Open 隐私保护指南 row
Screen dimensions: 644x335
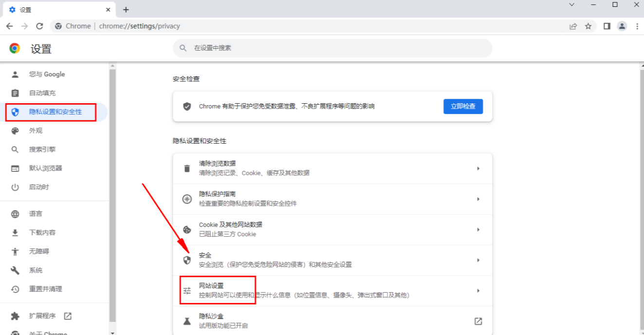tap(332, 199)
